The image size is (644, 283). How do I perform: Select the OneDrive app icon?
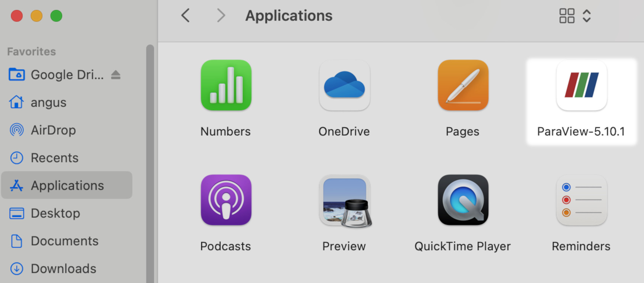click(344, 85)
